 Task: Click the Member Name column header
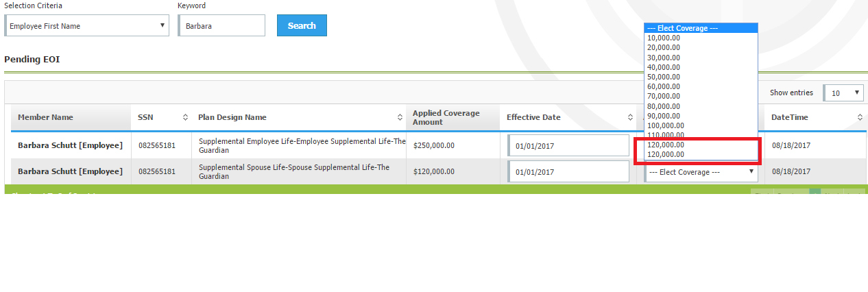[45, 117]
